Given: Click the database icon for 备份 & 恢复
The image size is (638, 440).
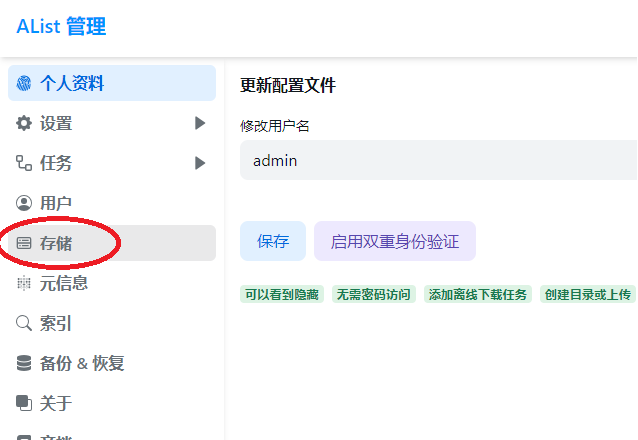Looking at the screenshot, I should 24,363.
